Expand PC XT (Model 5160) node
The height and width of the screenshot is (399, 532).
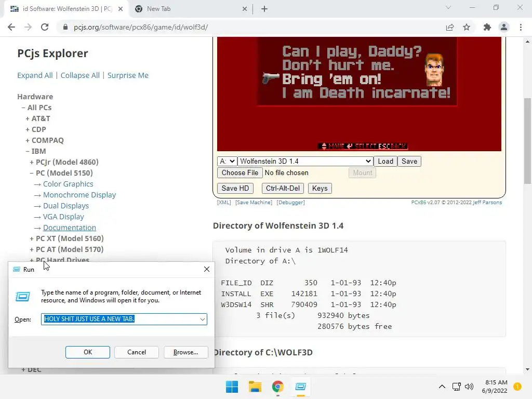66,238
